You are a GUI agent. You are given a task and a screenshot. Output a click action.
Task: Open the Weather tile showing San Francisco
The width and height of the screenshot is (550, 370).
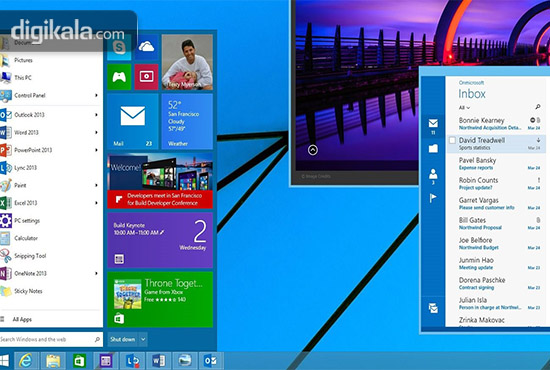tap(187, 121)
